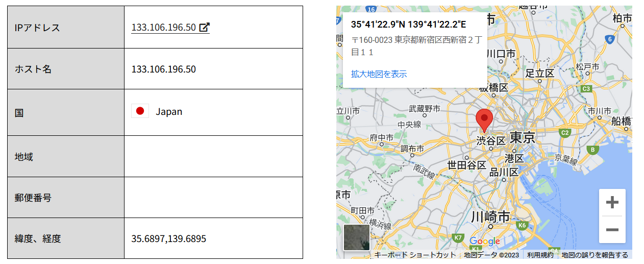Image resolution: width=644 pixels, height=264 pixels.
Task: Click 地図の誤りを報告する link
Action: click(x=595, y=255)
